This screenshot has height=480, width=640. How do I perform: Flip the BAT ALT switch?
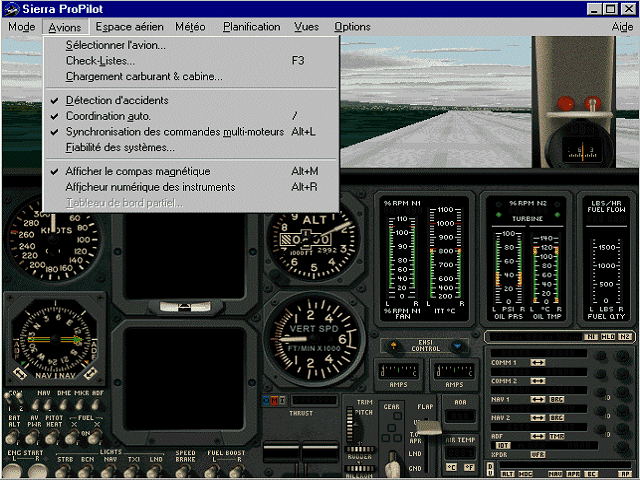(x=13, y=437)
